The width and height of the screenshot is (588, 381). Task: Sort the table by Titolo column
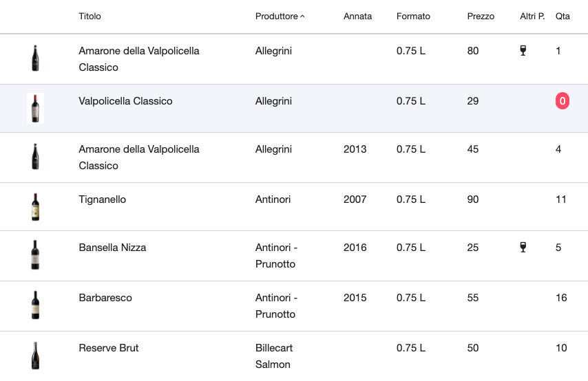[x=90, y=16]
